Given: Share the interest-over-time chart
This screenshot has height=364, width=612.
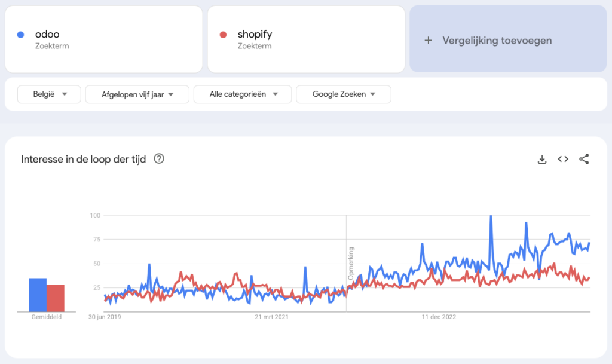Looking at the screenshot, I should coord(584,160).
